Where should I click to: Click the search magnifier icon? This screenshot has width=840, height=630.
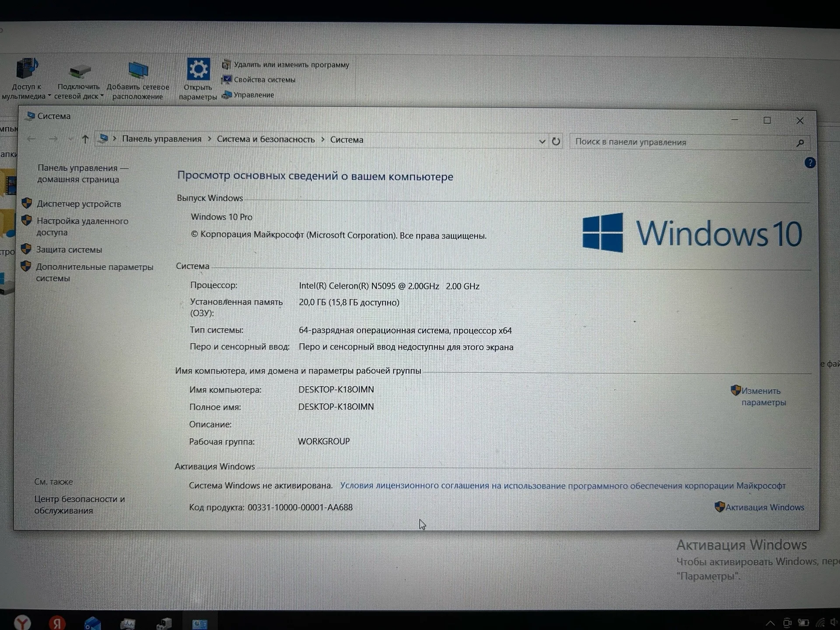[x=800, y=143]
